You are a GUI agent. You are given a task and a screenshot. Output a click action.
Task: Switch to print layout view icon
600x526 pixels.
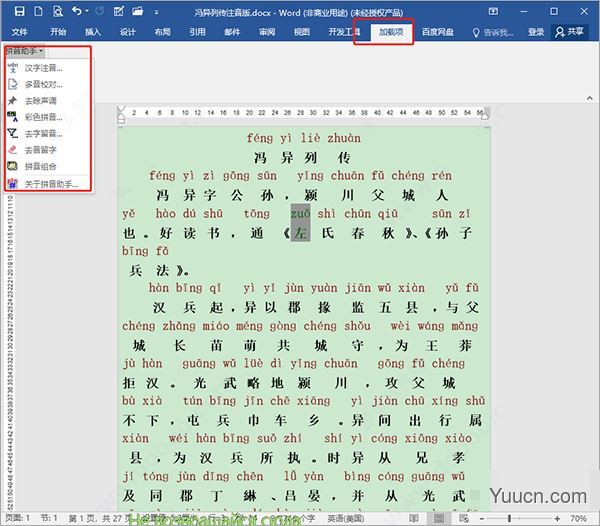pyautogui.click(x=439, y=518)
